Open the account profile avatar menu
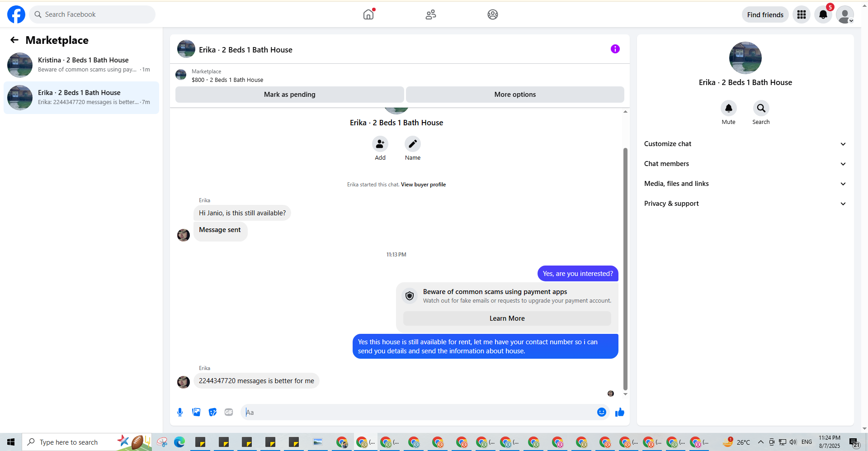The image size is (868, 451). [845, 14]
